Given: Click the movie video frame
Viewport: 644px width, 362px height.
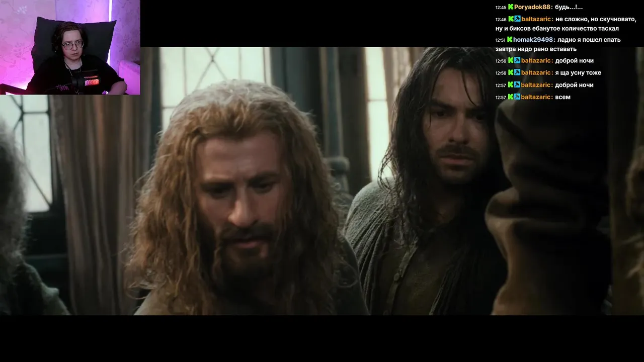Looking at the screenshot, I should 322,181.
